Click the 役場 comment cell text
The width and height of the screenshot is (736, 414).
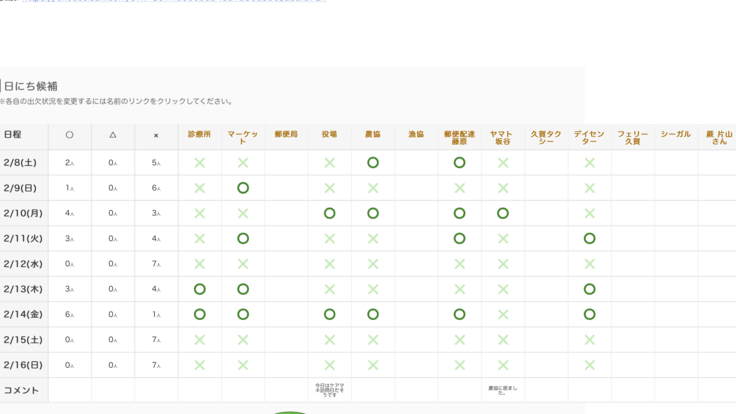(x=329, y=390)
